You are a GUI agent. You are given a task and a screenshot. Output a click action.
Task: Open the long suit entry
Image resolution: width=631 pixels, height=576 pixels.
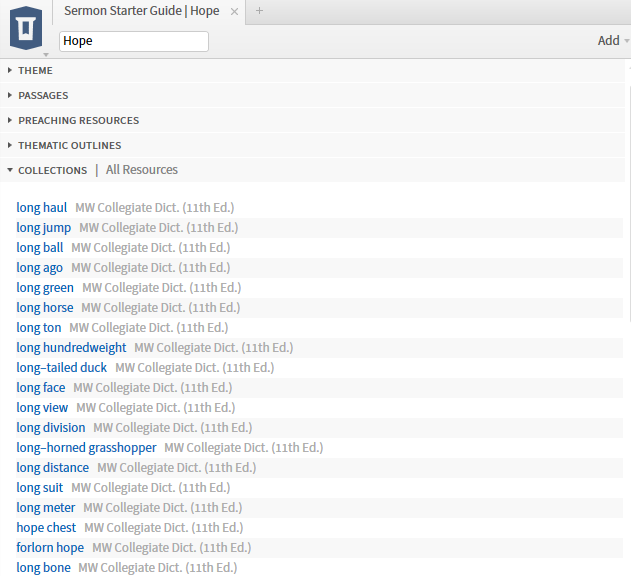pyautogui.click(x=39, y=487)
